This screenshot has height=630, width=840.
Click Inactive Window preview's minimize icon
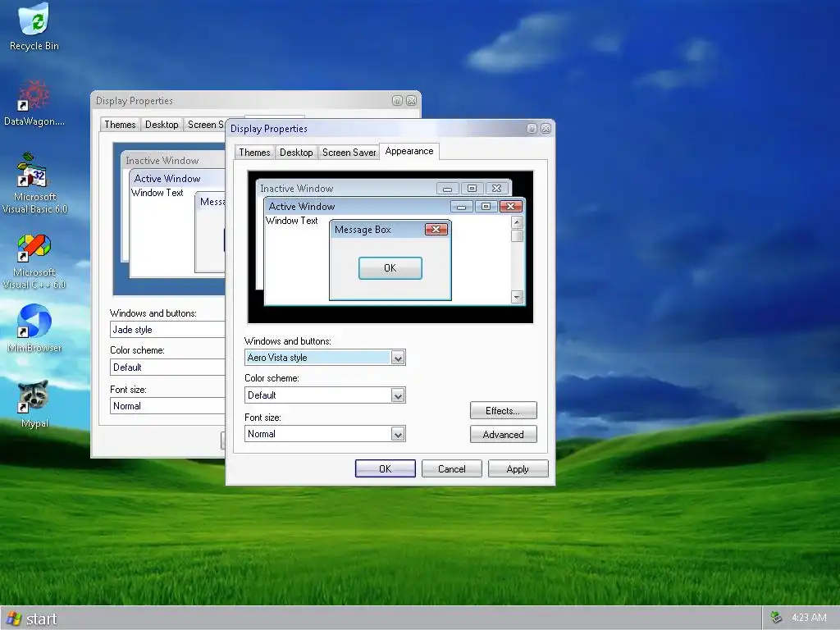click(447, 189)
